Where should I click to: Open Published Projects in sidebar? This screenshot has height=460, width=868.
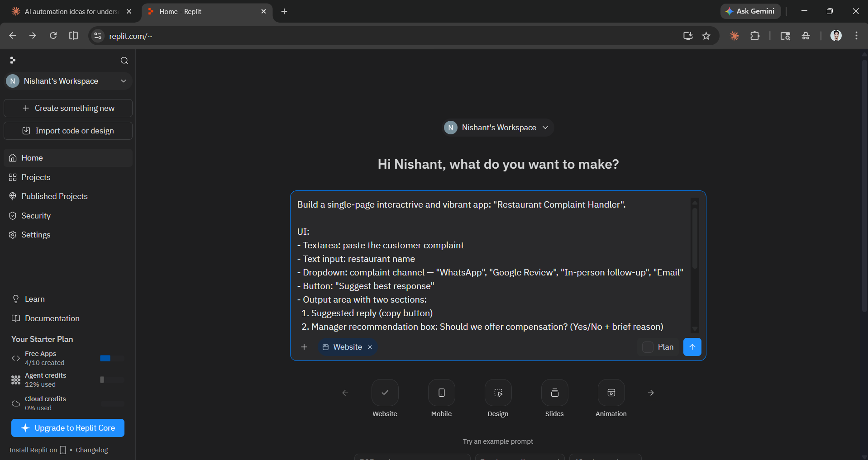68,196
